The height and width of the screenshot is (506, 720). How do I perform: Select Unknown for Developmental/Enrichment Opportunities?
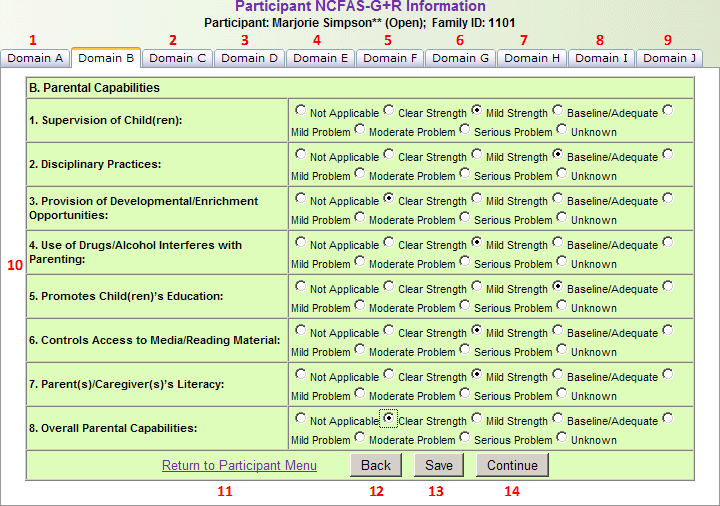(x=563, y=217)
